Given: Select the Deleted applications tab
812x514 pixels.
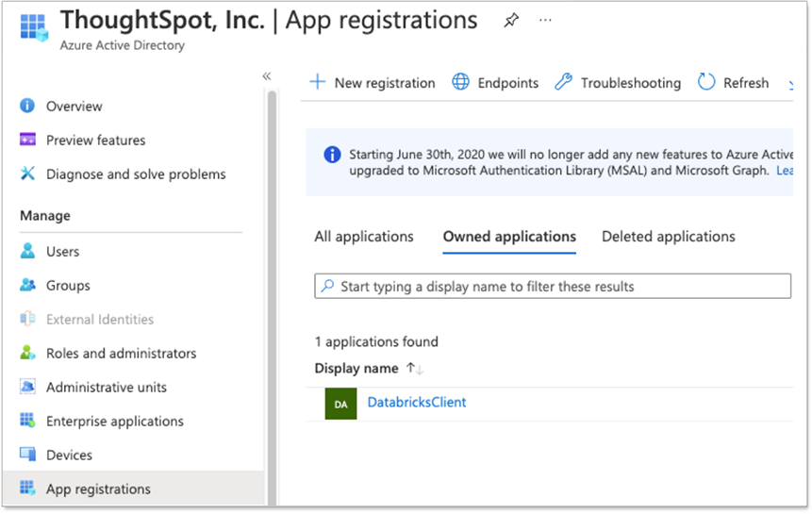Looking at the screenshot, I should [668, 237].
